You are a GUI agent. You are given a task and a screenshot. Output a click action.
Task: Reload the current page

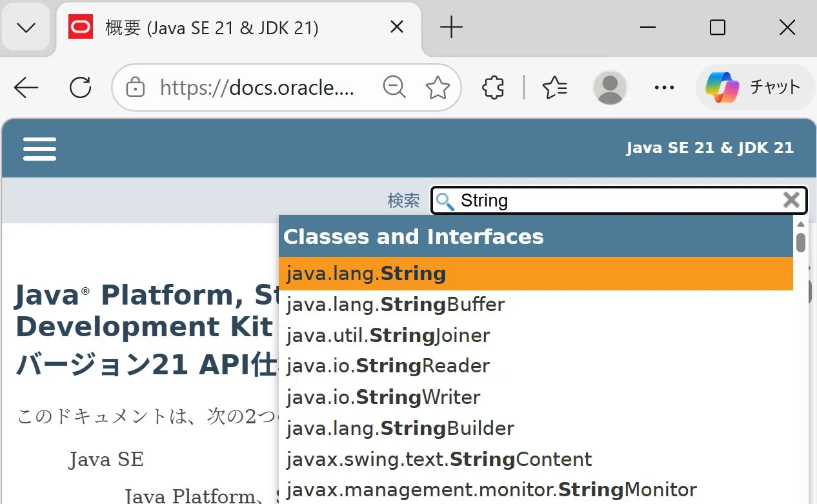pyautogui.click(x=81, y=87)
